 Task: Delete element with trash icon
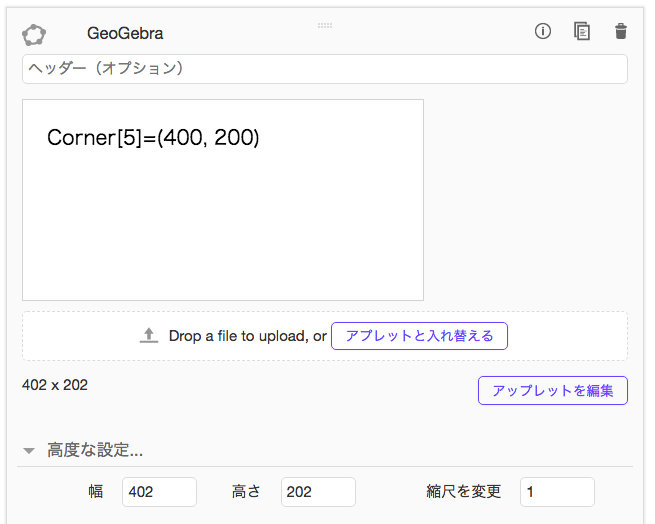tap(621, 31)
